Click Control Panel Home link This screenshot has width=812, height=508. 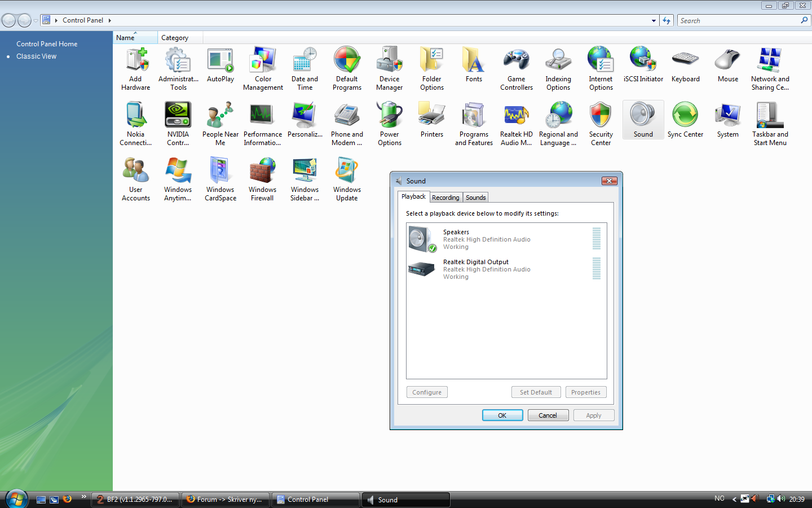(x=47, y=44)
